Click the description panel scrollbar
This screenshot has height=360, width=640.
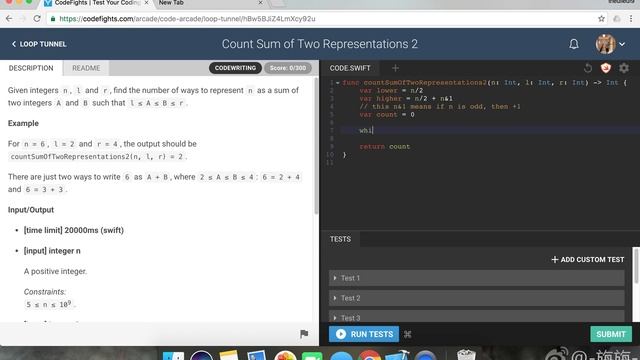point(316,147)
